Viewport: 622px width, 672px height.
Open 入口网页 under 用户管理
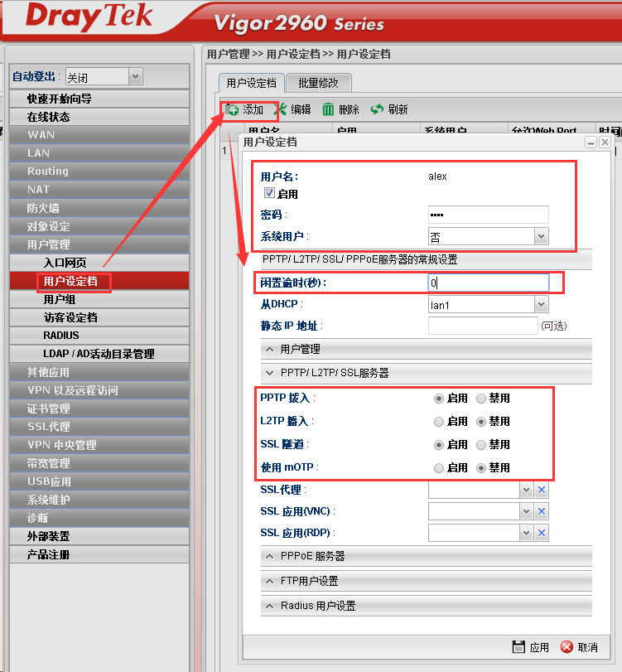click(x=99, y=263)
